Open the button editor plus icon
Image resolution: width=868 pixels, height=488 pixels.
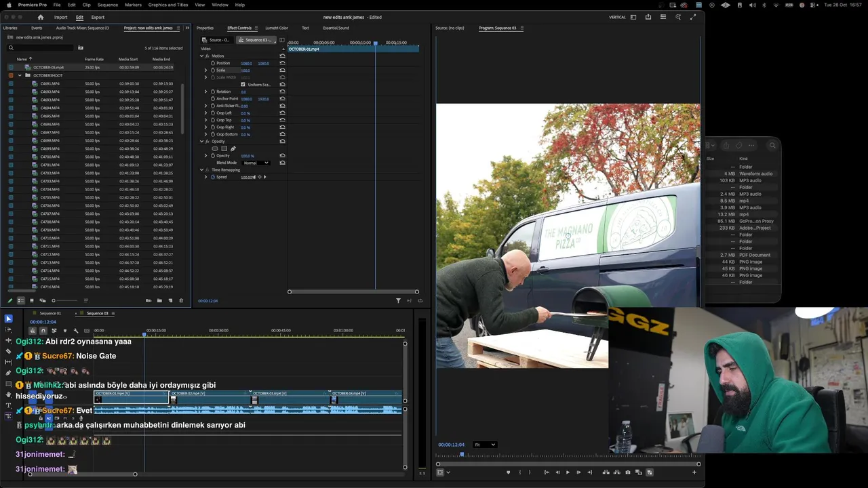coord(694,472)
